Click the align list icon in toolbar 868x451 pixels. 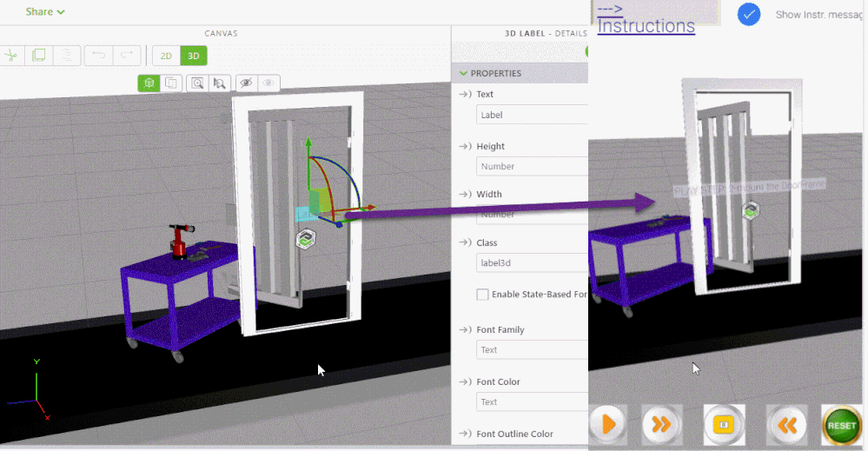pyautogui.click(x=67, y=56)
